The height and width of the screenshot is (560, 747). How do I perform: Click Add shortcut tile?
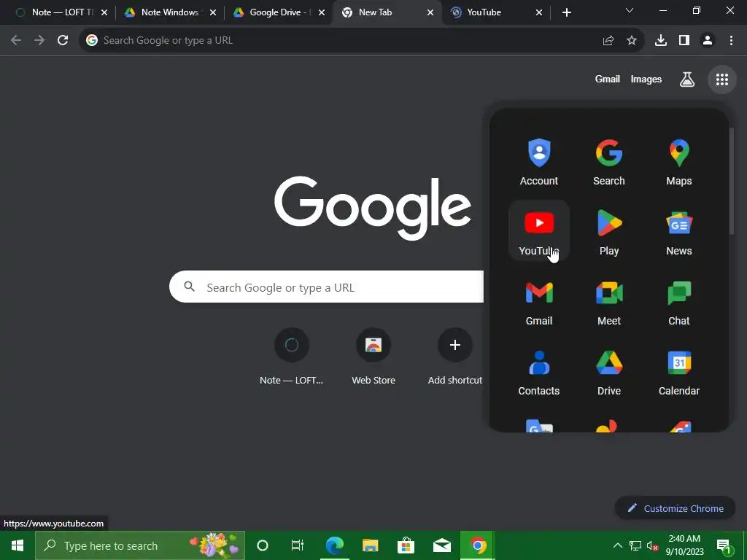tap(455, 356)
